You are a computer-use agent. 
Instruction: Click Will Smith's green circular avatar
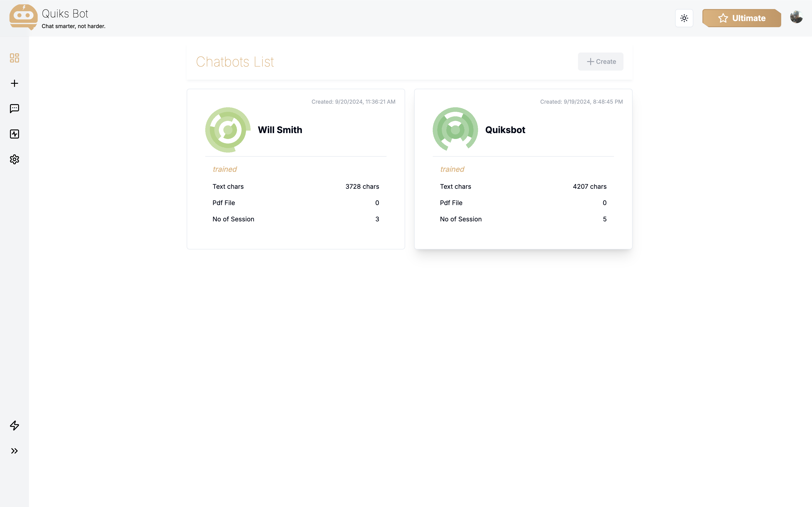[x=228, y=130]
